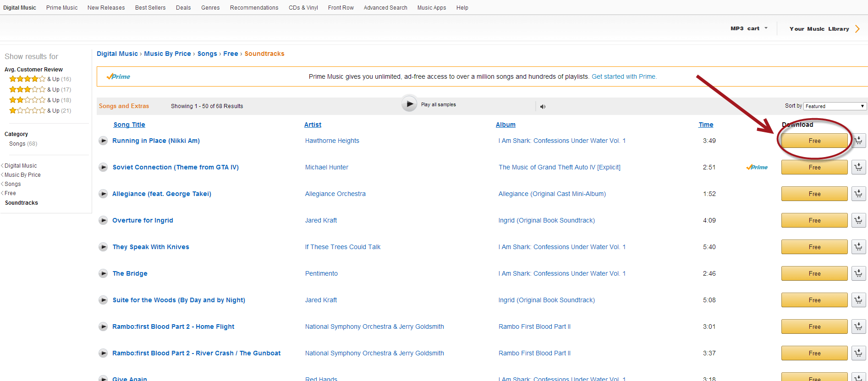The width and height of the screenshot is (868, 381).
Task: Open Deals in top navigation
Action: 183,8
